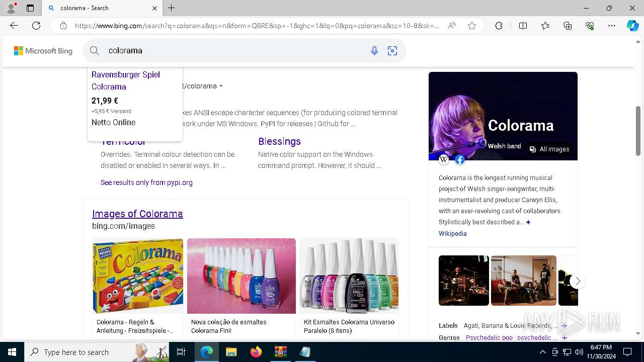Select the colorama - Search tab

pos(102,8)
